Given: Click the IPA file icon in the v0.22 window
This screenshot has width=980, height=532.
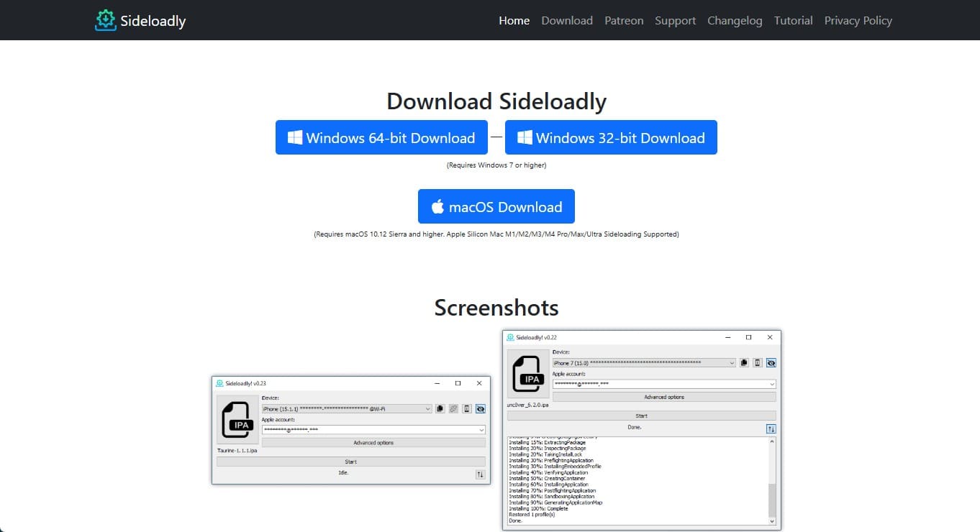Looking at the screenshot, I should click(528, 374).
